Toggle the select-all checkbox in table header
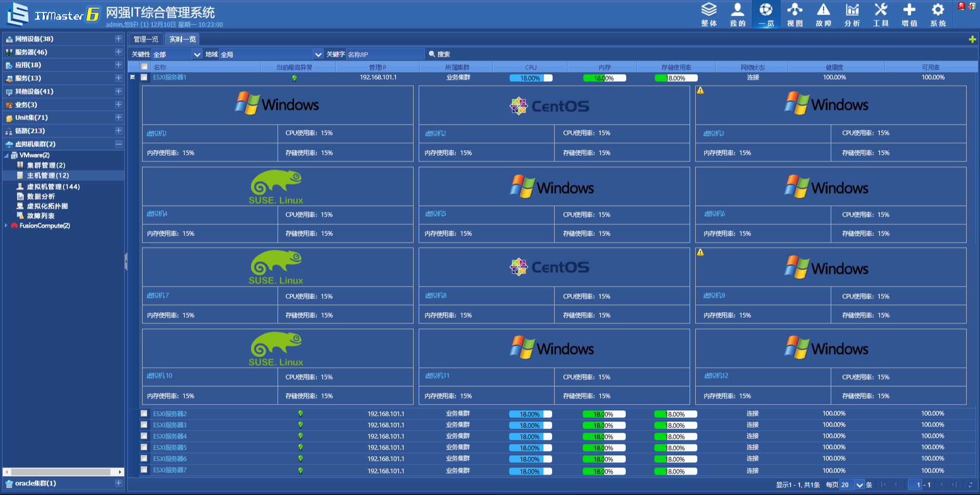The height and width of the screenshot is (495, 980). click(x=145, y=67)
